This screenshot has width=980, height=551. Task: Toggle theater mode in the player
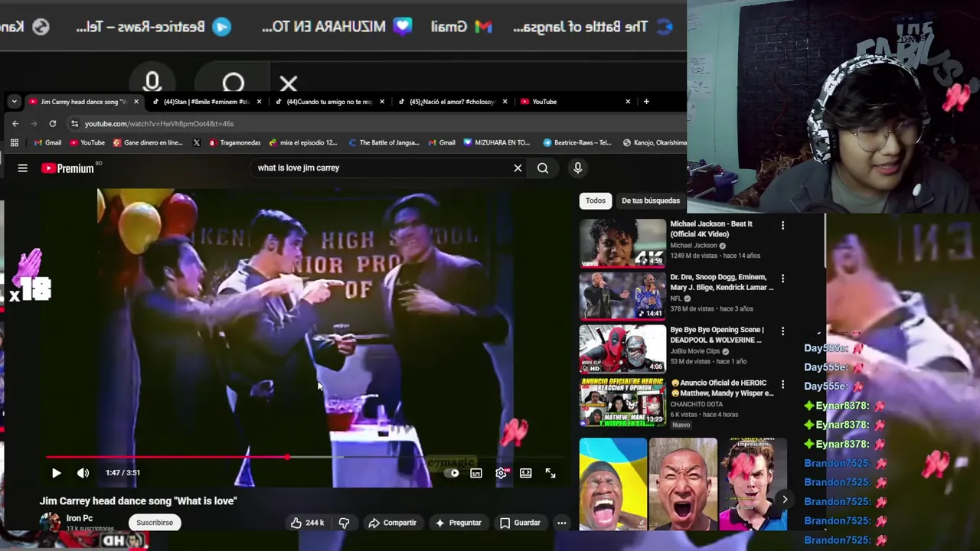click(526, 473)
